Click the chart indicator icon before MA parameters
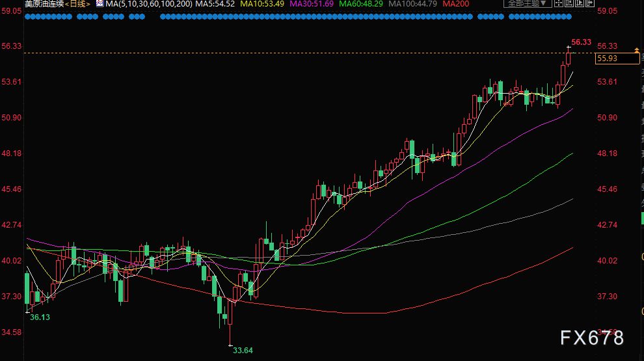 pos(100,4)
